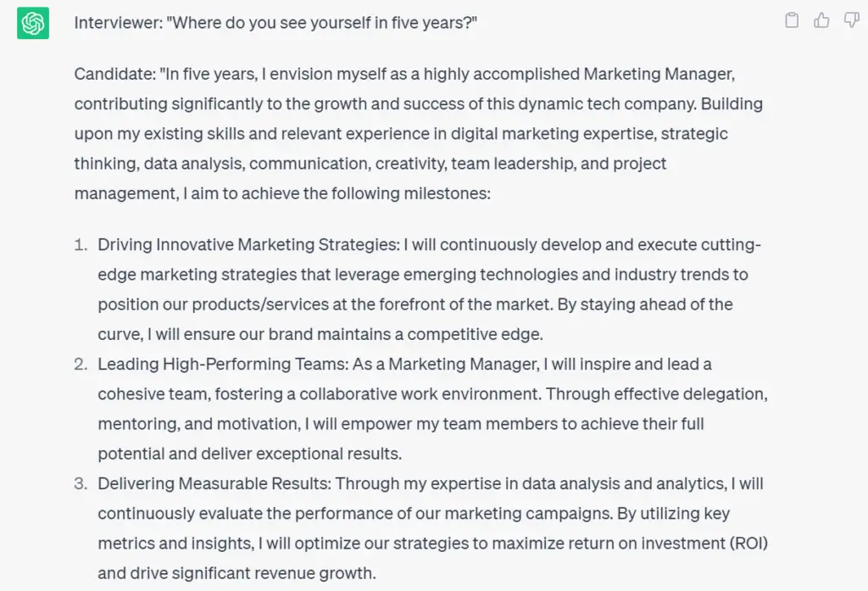Copy the response with the clipboard icon
This screenshot has height=591, width=868.
[x=792, y=20]
